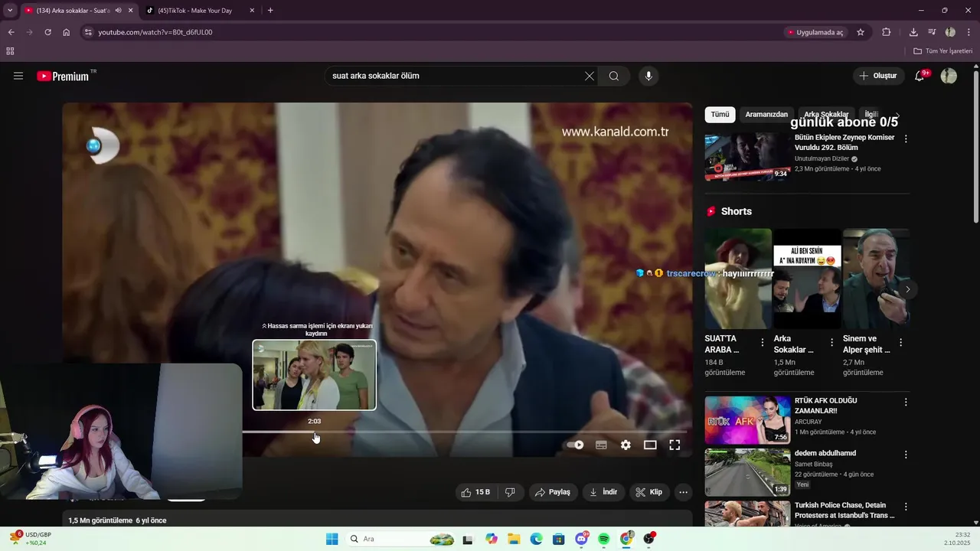Open the apps grid in bookmarks bar
The height and width of the screenshot is (551, 980).
click(10, 51)
